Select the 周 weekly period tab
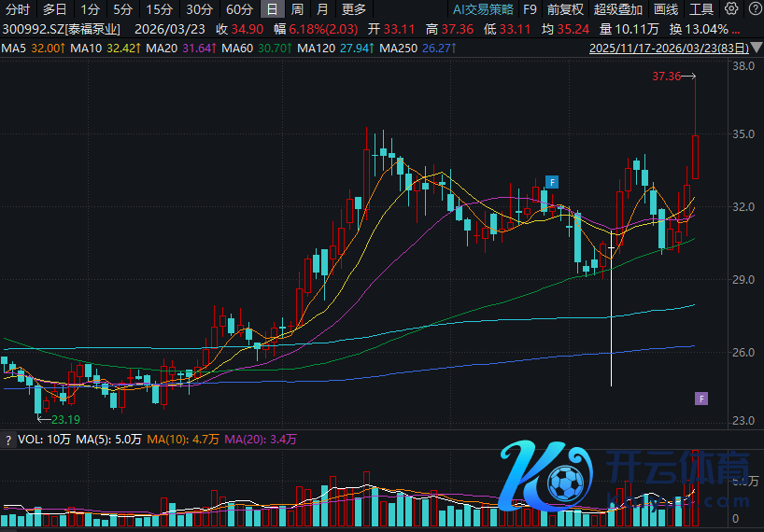 coord(297,9)
